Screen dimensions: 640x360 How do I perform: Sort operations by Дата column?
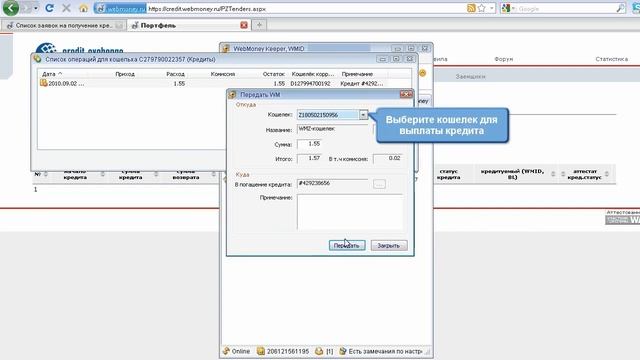pos(52,74)
